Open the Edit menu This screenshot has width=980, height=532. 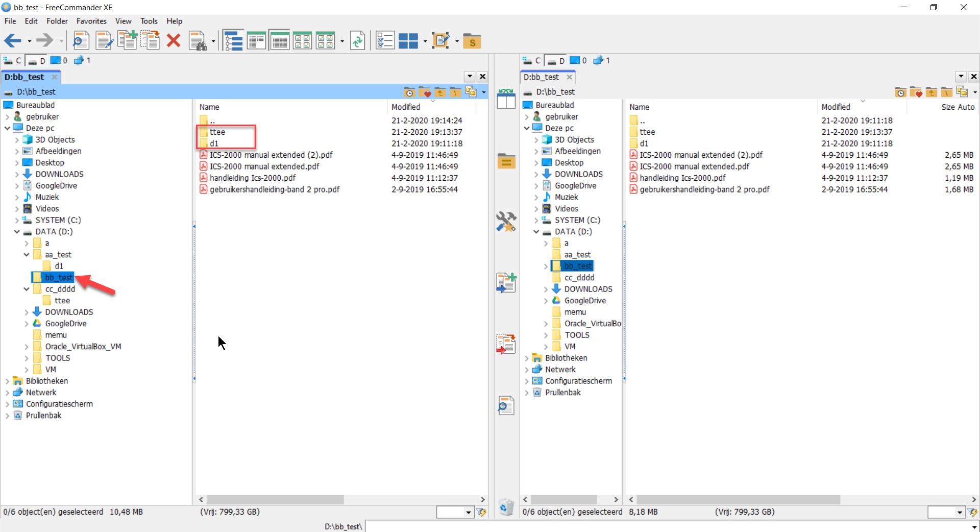[31, 21]
